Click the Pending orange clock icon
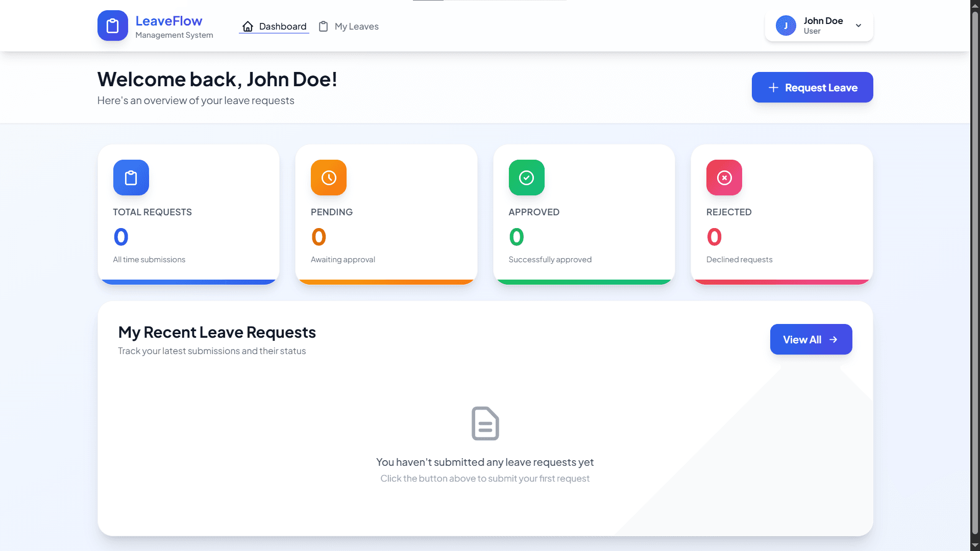This screenshot has width=980, height=551. point(329,178)
